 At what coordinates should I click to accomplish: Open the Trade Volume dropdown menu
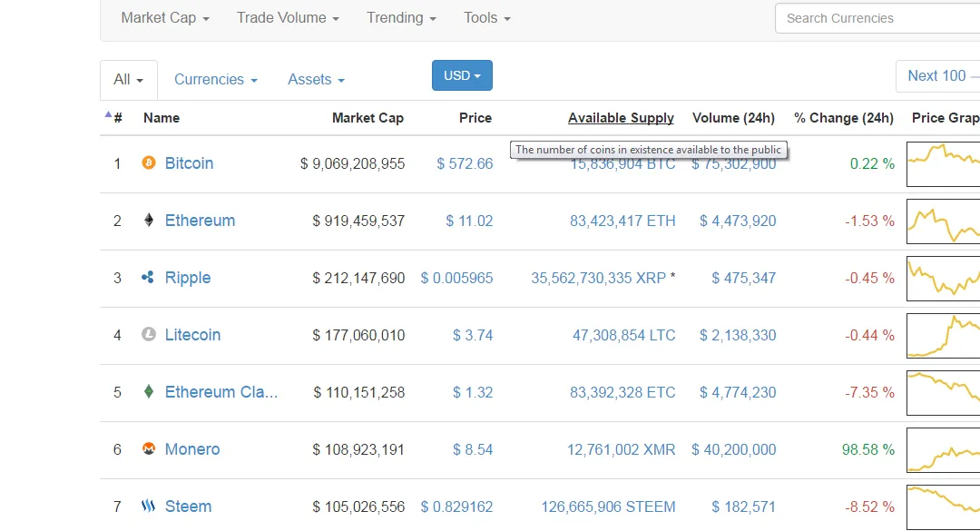(288, 18)
